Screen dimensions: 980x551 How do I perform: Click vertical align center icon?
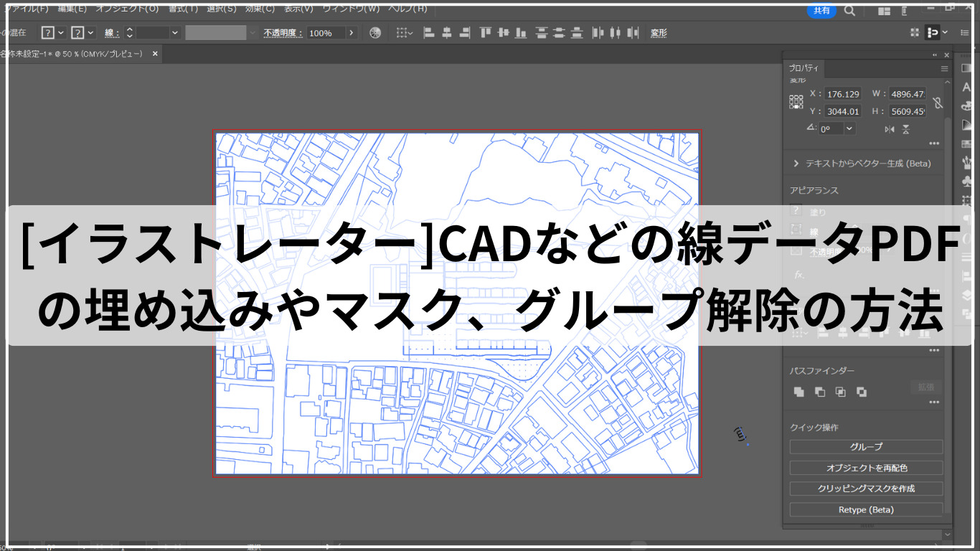(503, 33)
